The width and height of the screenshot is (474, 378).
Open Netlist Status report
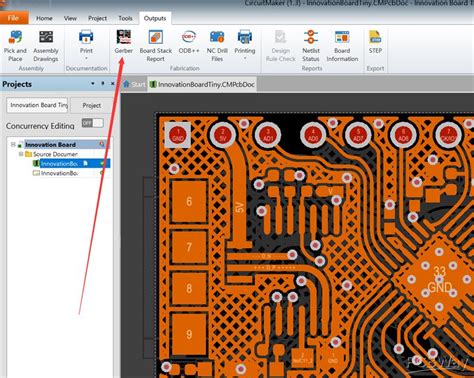pos(311,46)
